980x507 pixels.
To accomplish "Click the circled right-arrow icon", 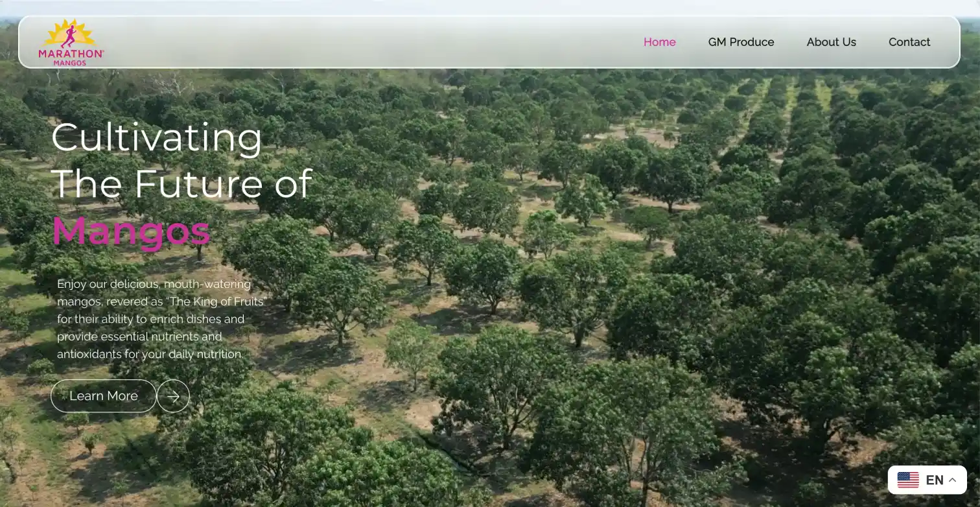I will (173, 396).
